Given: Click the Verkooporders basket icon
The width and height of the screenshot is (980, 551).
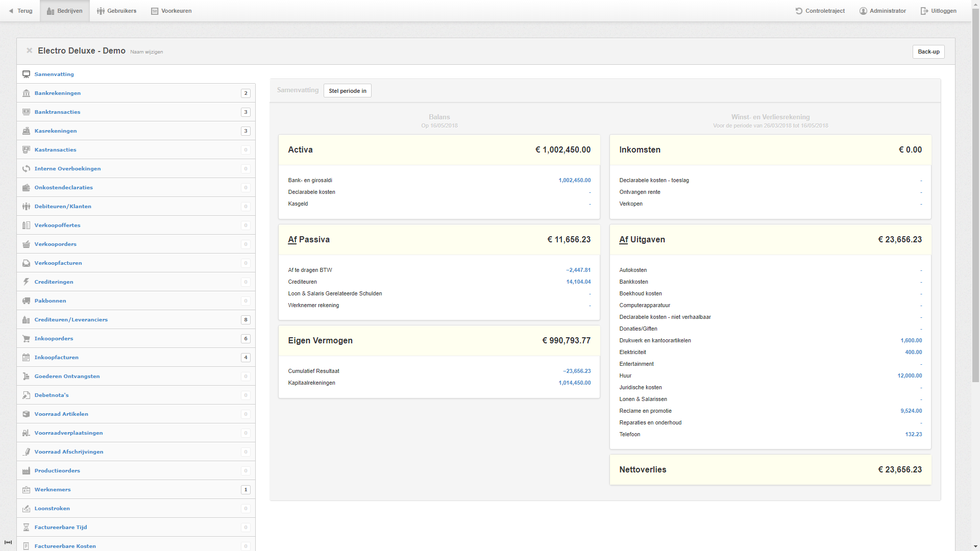Looking at the screenshot, I should pyautogui.click(x=26, y=244).
